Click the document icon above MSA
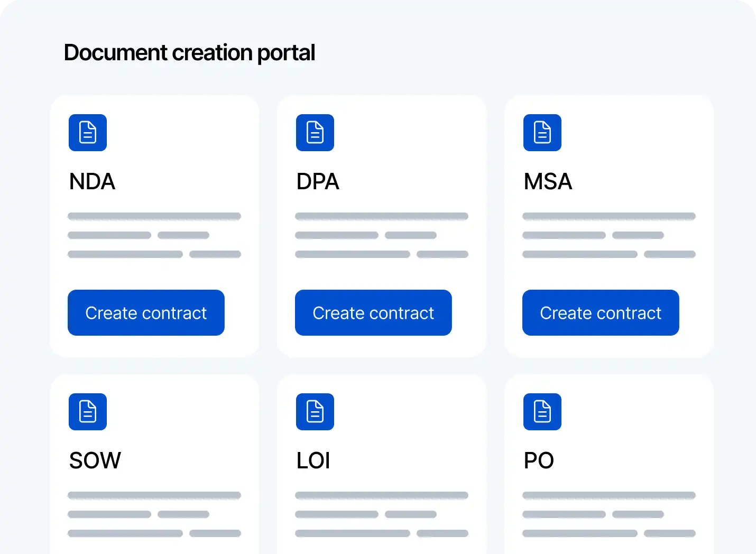Viewport: 756px width, 554px height. point(542,133)
